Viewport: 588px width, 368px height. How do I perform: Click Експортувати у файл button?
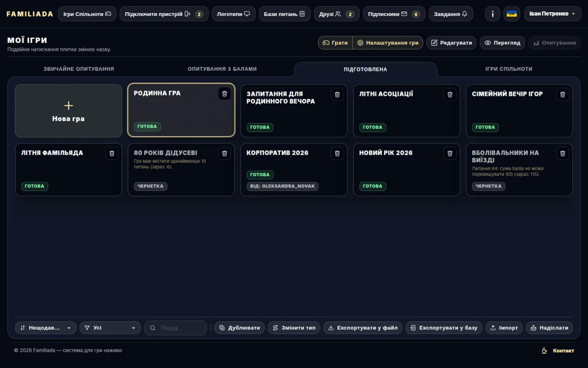pos(363,328)
